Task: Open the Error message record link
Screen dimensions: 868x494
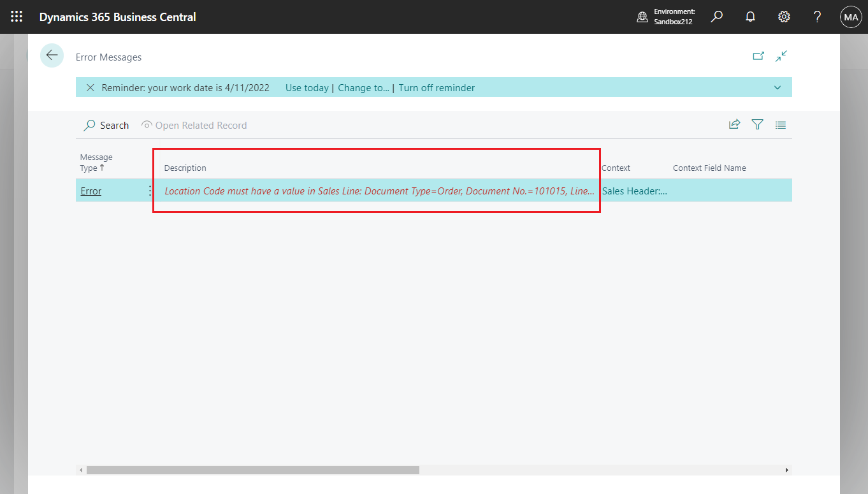Action: 90,191
